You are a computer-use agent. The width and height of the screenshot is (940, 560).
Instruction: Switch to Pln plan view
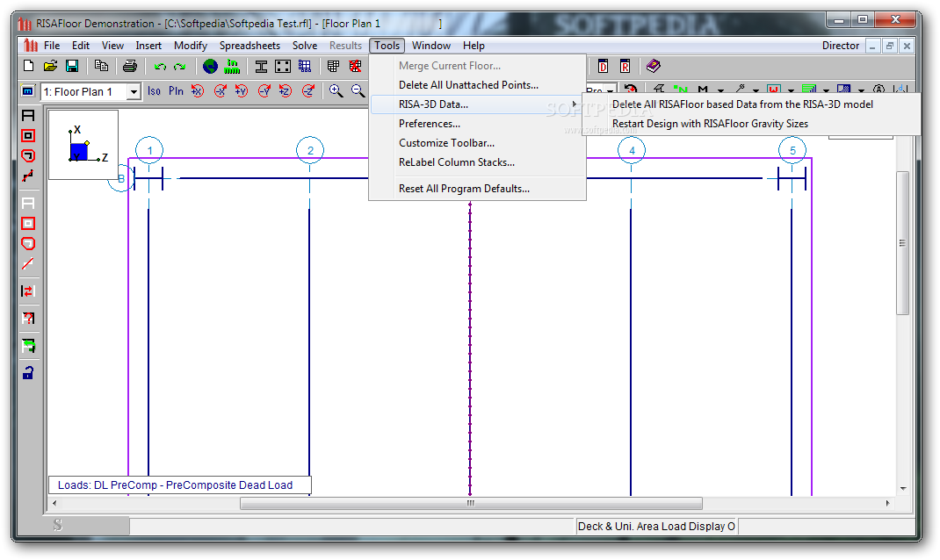coord(176,91)
